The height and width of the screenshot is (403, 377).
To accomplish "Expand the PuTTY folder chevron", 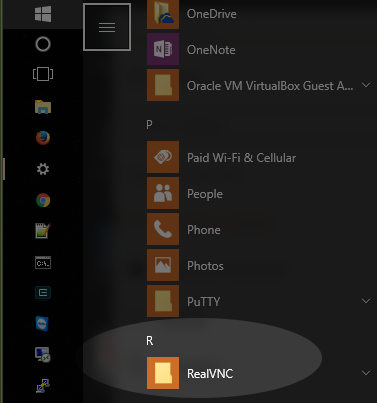I will click(x=366, y=301).
